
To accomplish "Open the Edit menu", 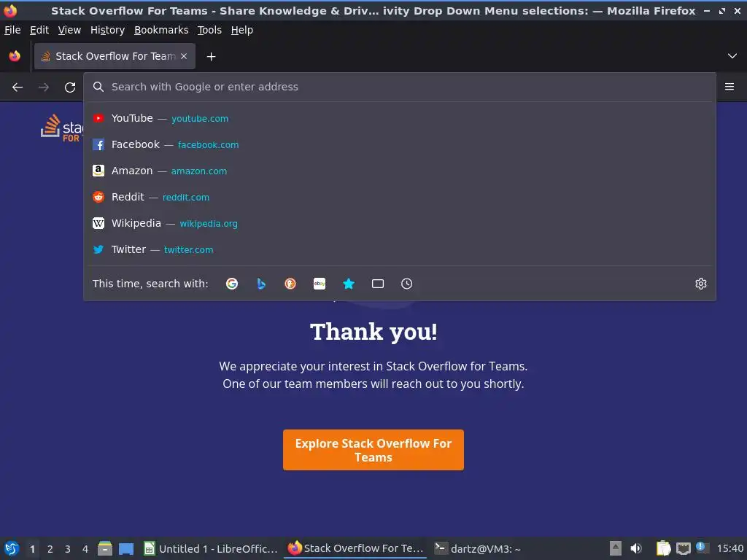I will [39, 30].
